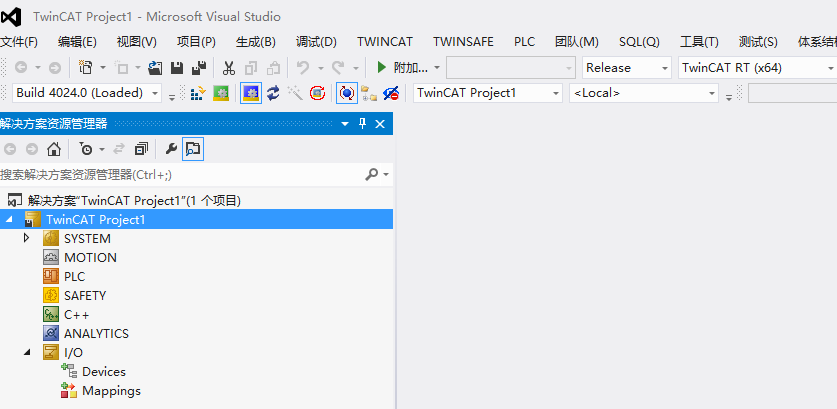Click the crossed-out eye Hide Disabled Items icon
Screen dimensions: 837x409
click(x=391, y=93)
